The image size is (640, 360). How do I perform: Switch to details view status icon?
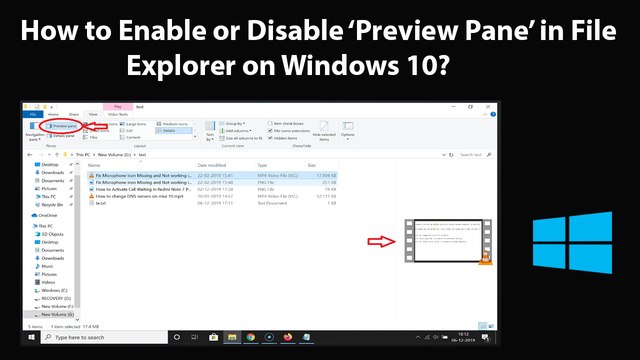[483, 326]
